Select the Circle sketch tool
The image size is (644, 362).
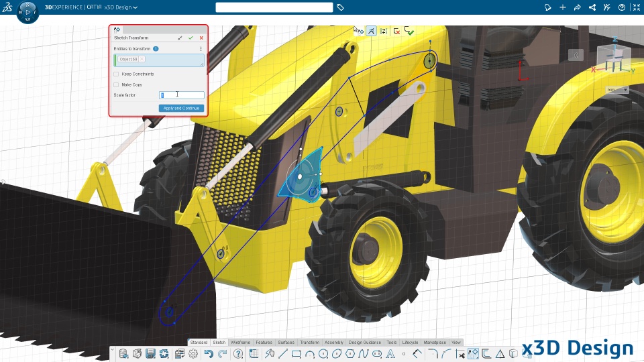click(323, 354)
